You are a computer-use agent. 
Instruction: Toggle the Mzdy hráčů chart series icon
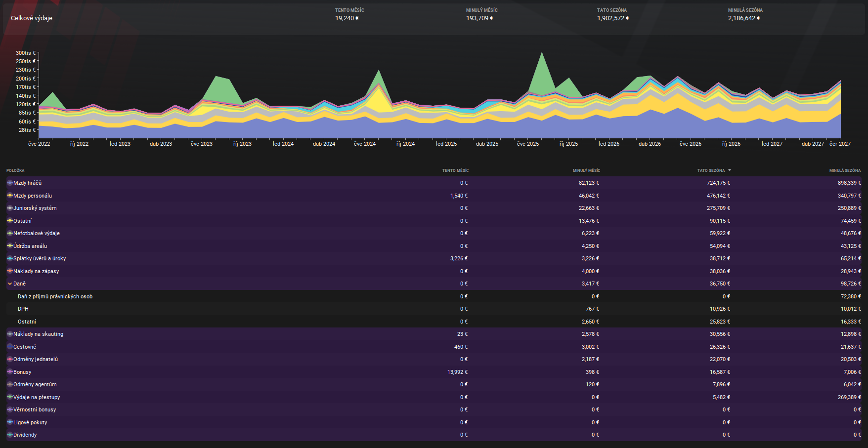(10, 183)
